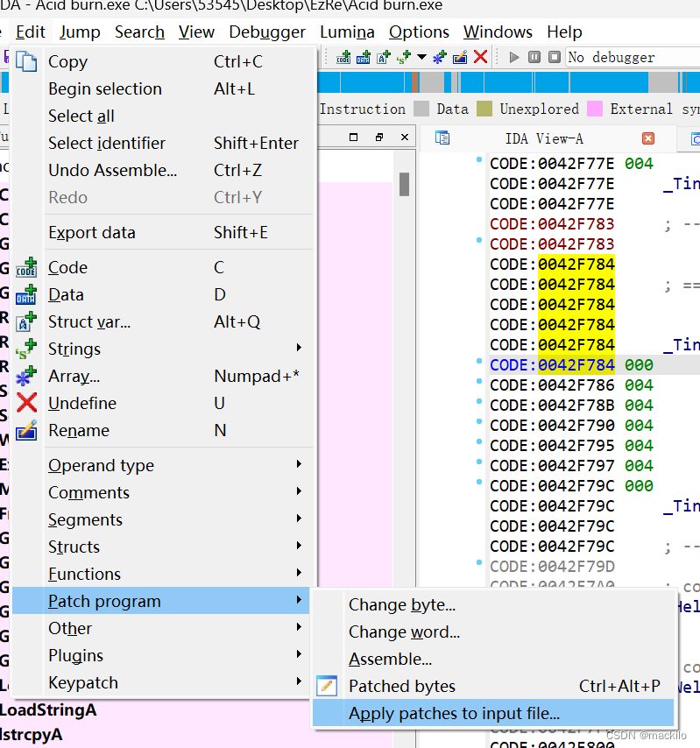The image size is (700, 748).
Task: Click the Array asterisk icon in the menu
Action: pos(25,377)
